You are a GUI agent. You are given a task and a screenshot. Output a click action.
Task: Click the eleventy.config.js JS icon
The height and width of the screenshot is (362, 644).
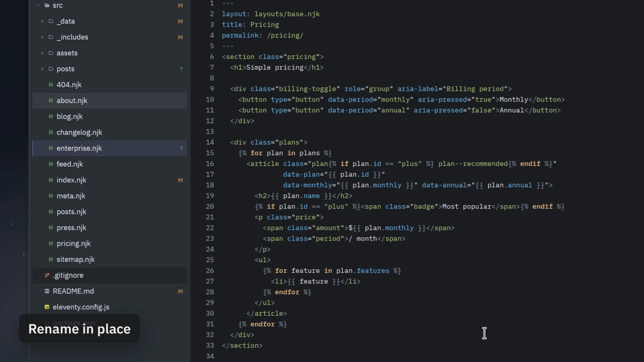47,307
